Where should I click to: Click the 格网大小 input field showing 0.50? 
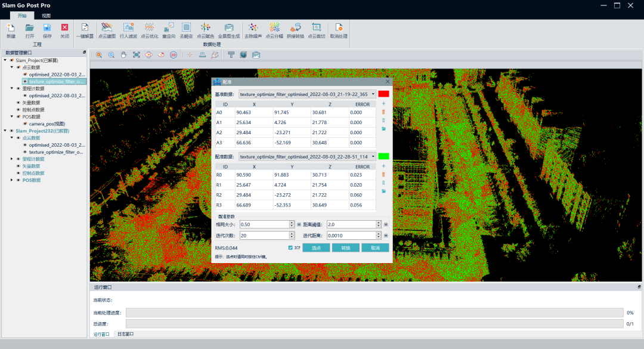[263, 224]
